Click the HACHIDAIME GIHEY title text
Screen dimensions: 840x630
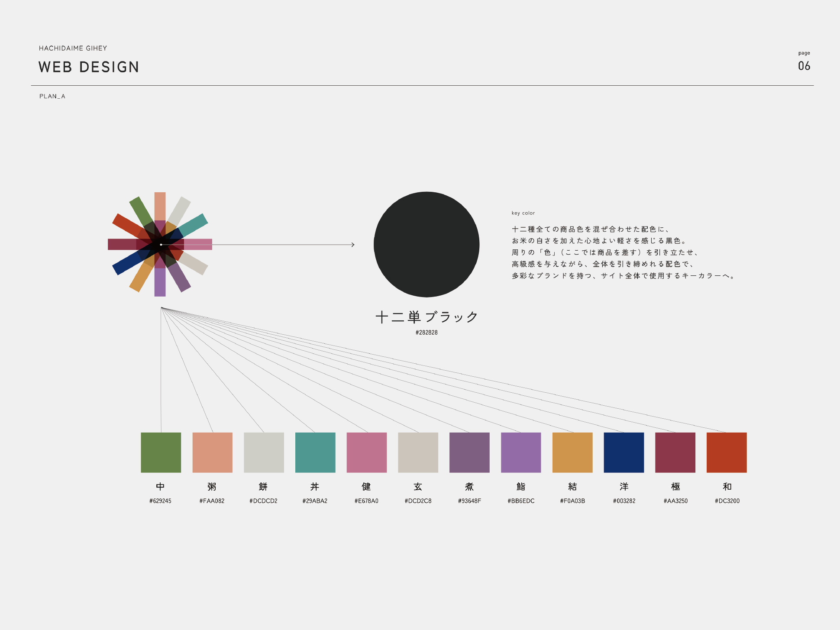point(73,48)
